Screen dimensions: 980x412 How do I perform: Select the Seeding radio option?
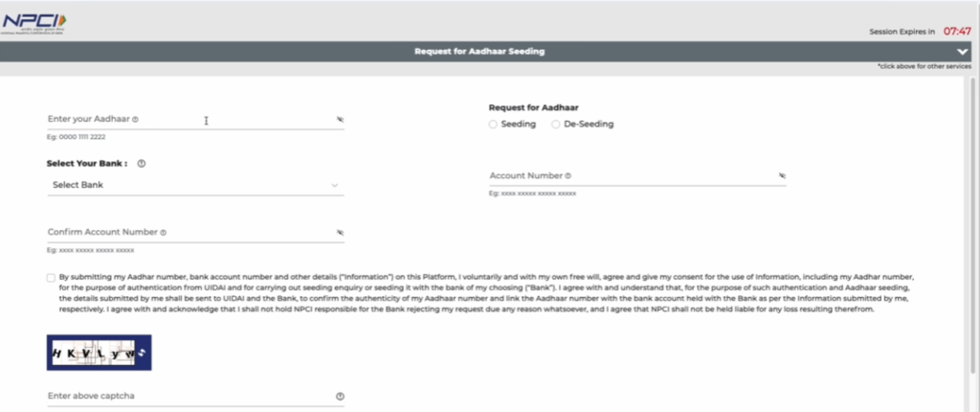click(493, 125)
